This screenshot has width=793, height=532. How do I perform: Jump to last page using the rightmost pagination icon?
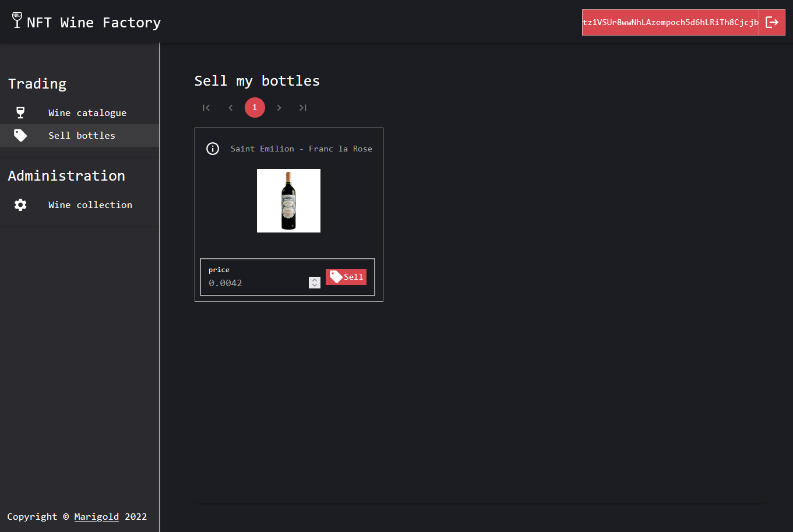(302, 107)
